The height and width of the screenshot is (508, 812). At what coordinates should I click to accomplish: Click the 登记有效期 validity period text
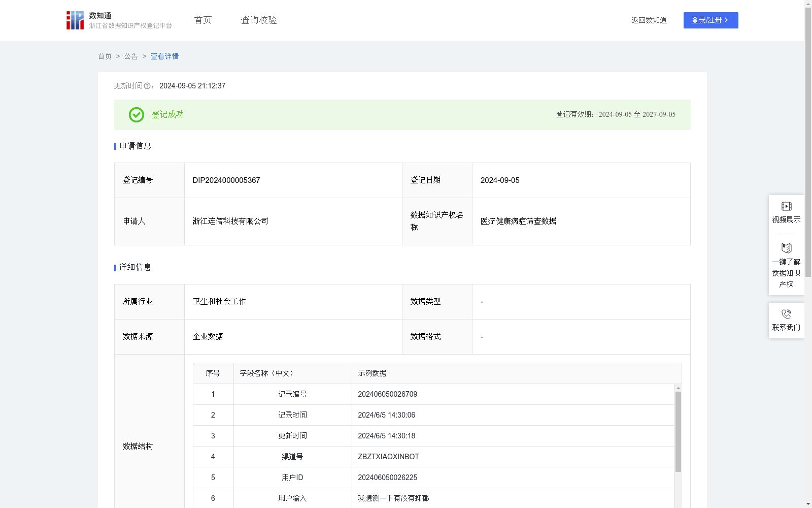[616, 115]
